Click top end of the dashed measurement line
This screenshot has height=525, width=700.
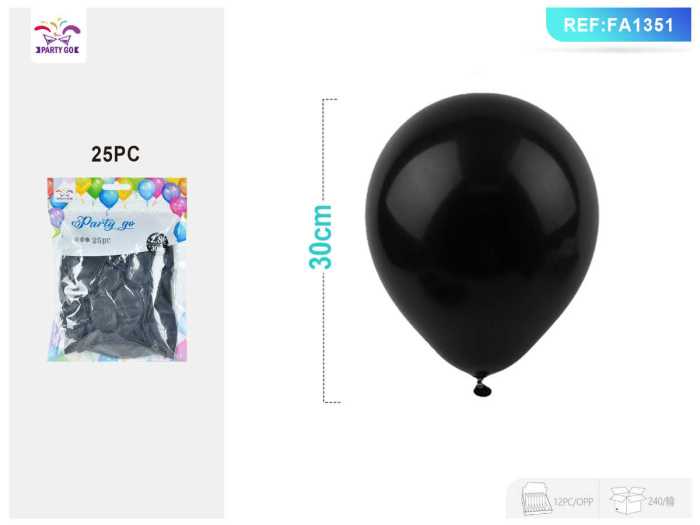click(329, 99)
